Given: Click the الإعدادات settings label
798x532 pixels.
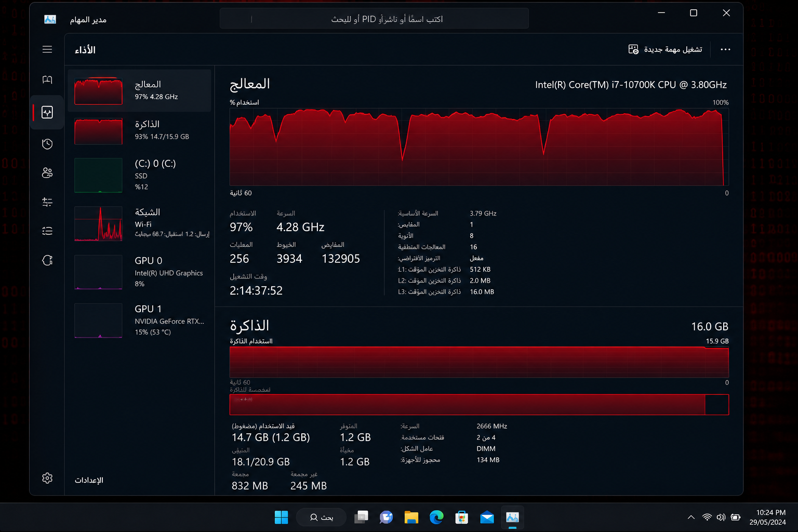Looking at the screenshot, I should (x=89, y=480).
